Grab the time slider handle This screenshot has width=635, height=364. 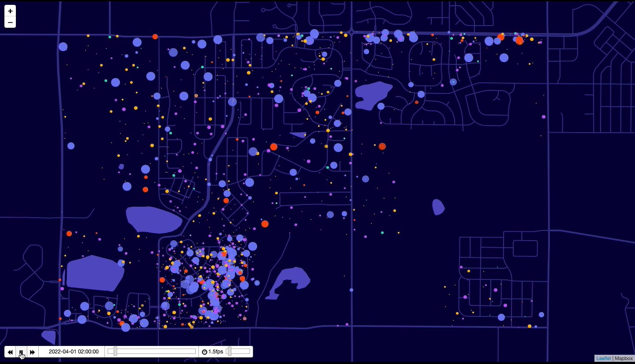click(x=116, y=351)
